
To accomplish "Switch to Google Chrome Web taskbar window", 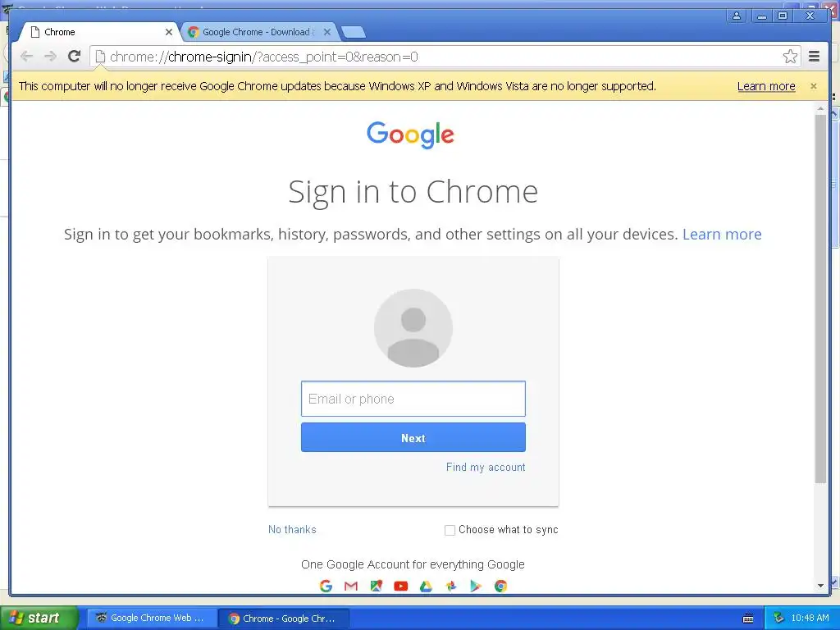I will (152, 618).
